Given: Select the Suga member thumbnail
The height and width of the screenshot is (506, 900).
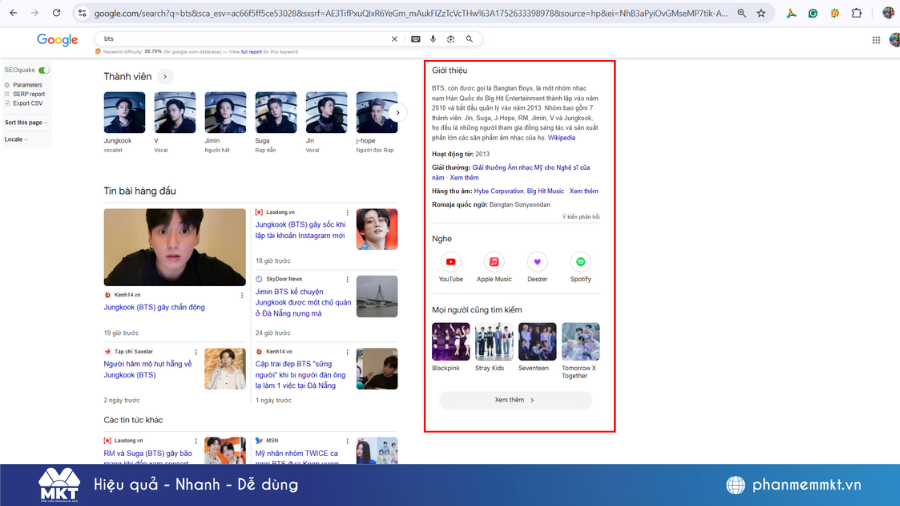Looking at the screenshot, I should pos(276,112).
